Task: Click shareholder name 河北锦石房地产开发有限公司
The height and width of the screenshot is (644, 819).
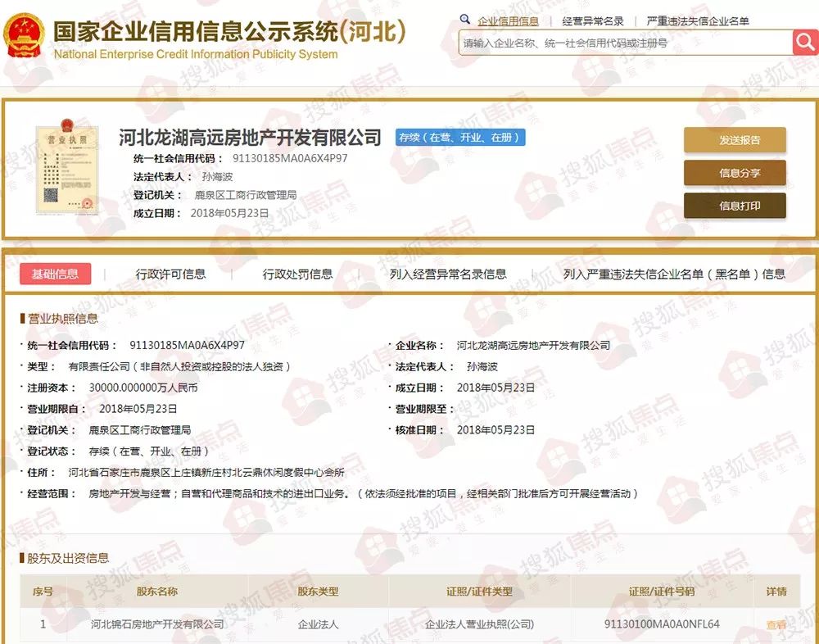Action: (x=157, y=624)
